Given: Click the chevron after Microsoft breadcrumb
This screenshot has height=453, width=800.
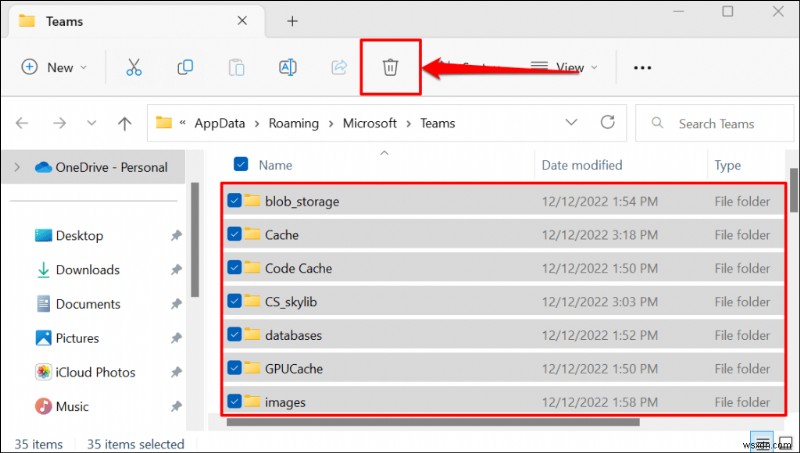Looking at the screenshot, I should point(409,123).
